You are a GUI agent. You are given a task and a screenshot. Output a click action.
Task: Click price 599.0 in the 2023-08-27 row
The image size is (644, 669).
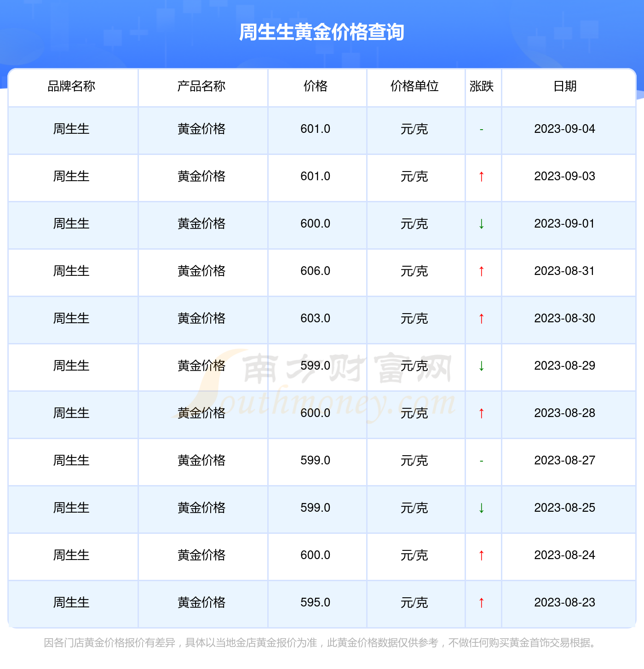pos(316,461)
